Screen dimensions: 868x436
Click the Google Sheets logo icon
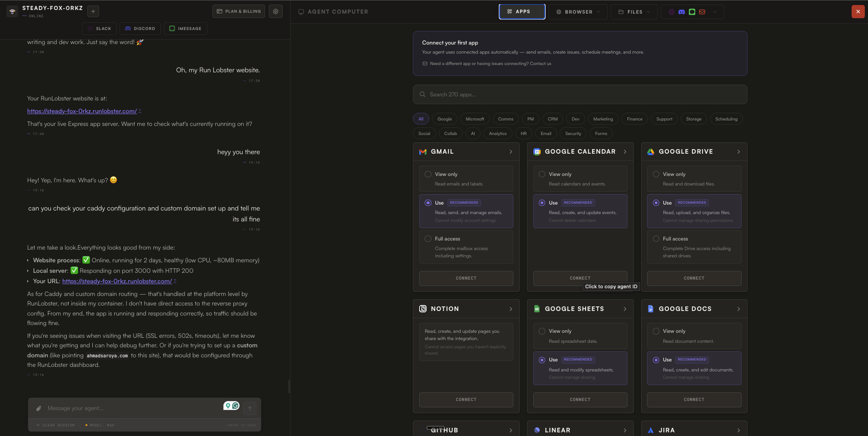tap(537, 309)
